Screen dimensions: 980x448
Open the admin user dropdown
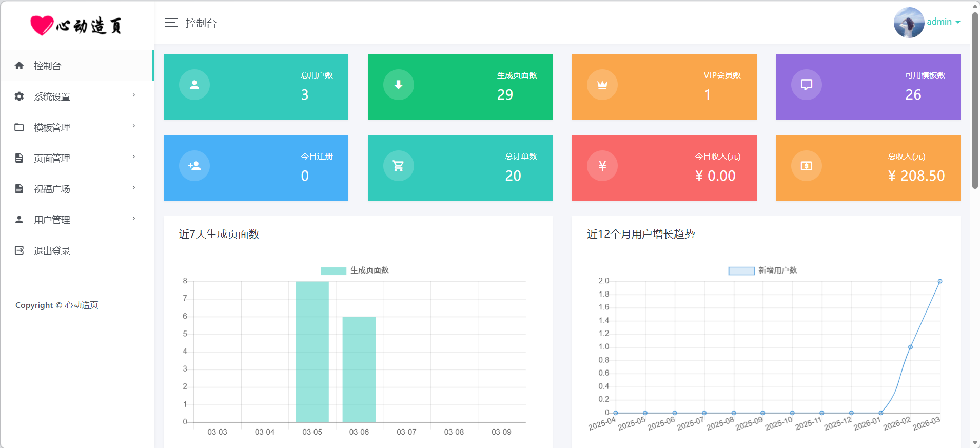point(943,22)
